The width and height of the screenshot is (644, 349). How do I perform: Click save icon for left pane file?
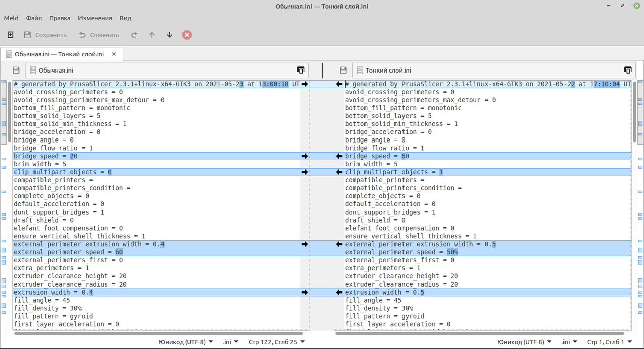(16, 70)
